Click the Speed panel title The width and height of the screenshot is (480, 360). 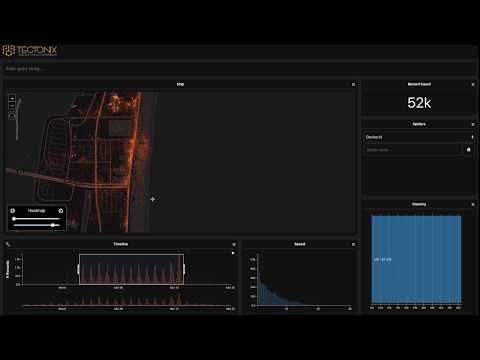click(x=300, y=244)
